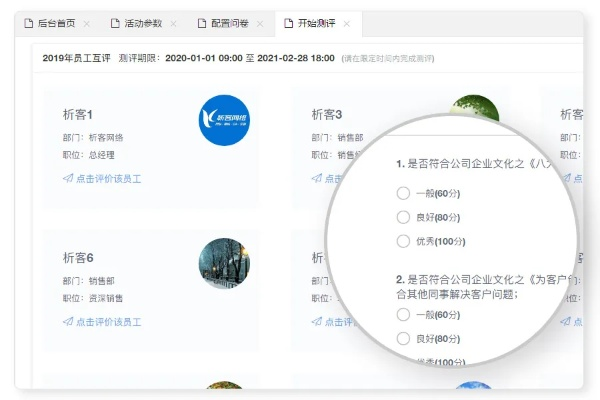Click 点击评价该员工 link for 析客1

(108, 178)
